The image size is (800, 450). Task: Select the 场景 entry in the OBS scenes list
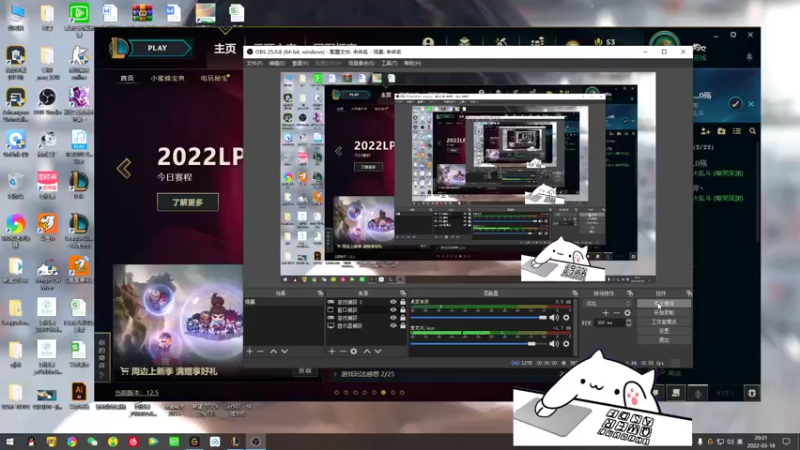(x=284, y=302)
